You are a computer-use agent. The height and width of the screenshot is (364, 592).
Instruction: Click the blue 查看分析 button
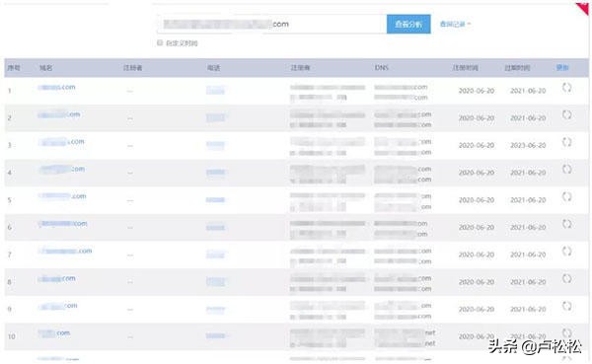[x=408, y=24]
